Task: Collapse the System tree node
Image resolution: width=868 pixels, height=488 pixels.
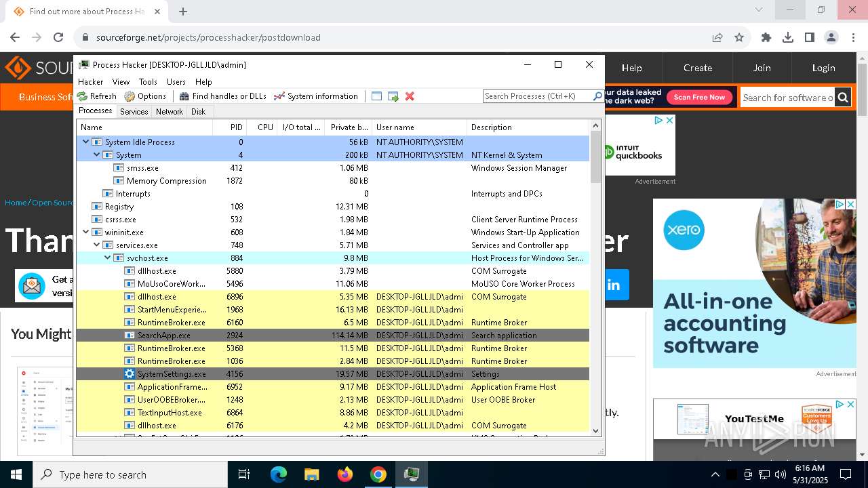Action: pos(97,155)
